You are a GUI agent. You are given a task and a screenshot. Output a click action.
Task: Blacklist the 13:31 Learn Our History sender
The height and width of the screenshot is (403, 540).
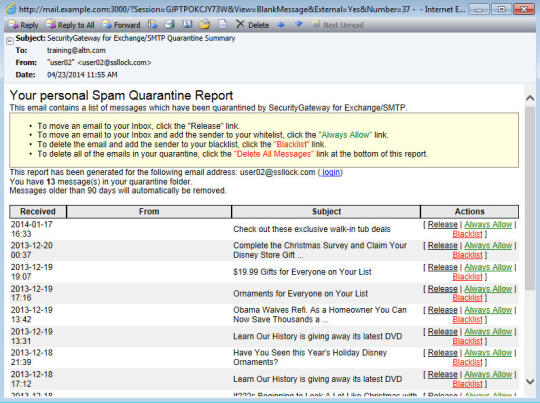coord(467,341)
